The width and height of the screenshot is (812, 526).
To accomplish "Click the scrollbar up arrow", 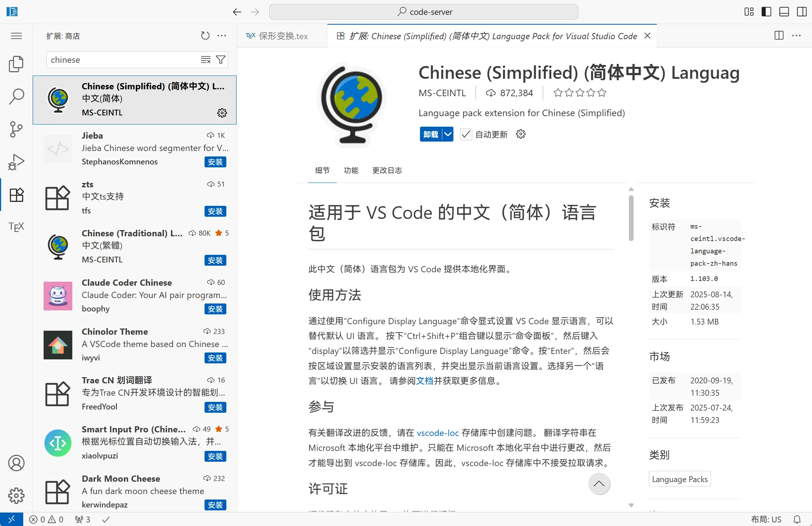I will point(631,189).
